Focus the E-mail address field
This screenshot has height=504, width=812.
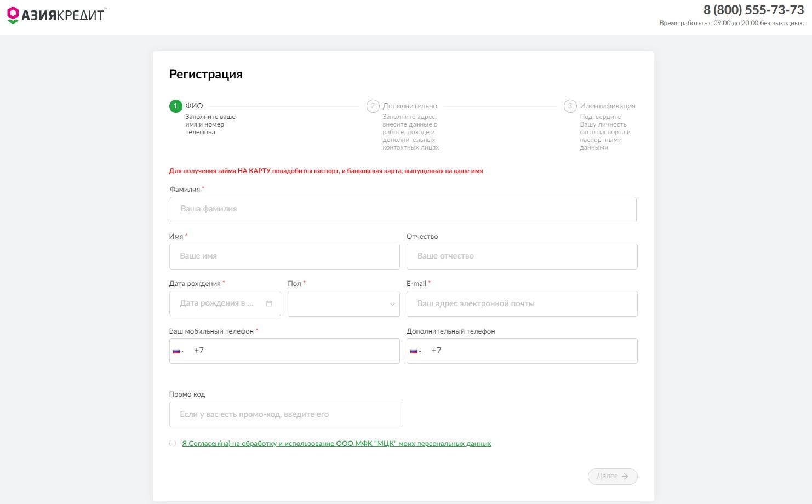point(522,304)
